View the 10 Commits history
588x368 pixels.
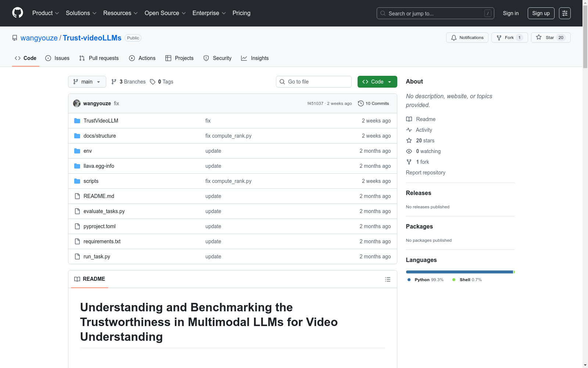pos(373,103)
